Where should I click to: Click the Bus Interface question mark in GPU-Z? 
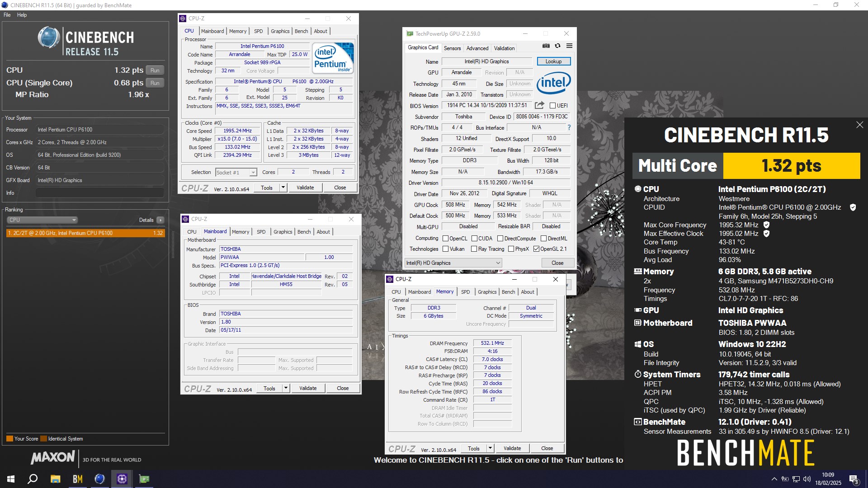coord(569,127)
